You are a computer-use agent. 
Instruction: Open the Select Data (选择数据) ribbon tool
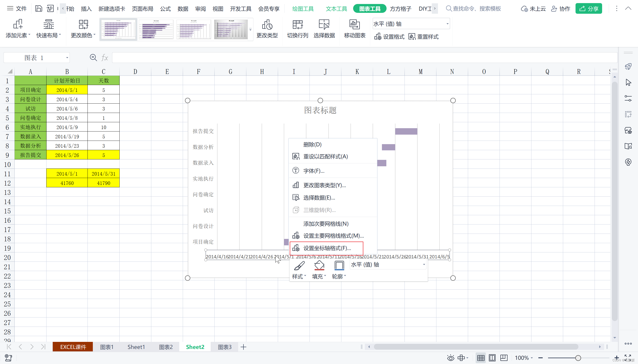tap(324, 25)
